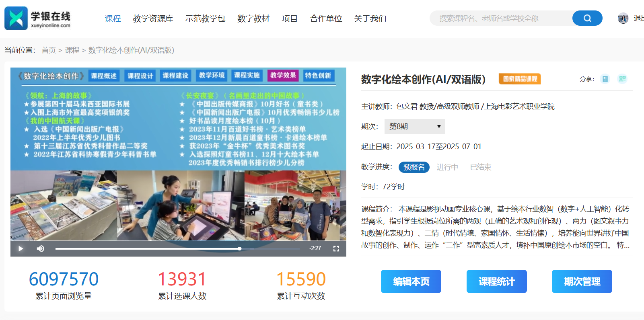Share course via the bookmark share icon
The width and height of the screenshot is (644, 320).
pyautogui.click(x=605, y=79)
